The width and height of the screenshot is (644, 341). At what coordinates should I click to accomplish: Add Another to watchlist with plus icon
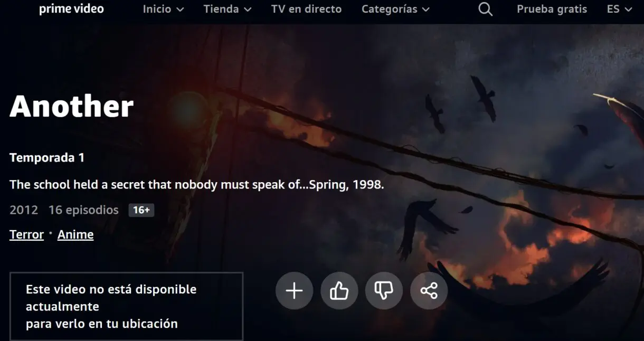[294, 291]
